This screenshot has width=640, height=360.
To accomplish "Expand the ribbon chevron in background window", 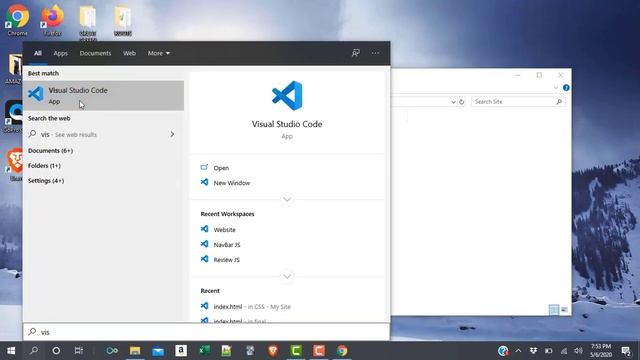I will pyautogui.click(x=556, y=88).
